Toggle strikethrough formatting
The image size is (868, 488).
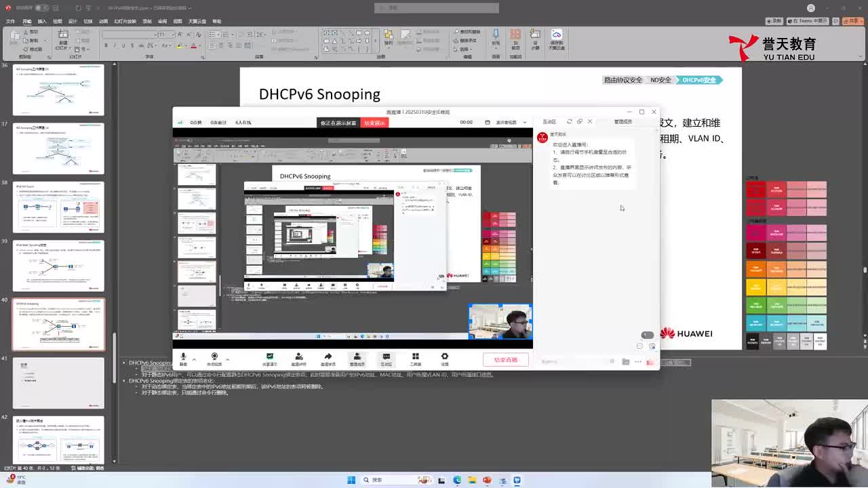tap(140, 45)
